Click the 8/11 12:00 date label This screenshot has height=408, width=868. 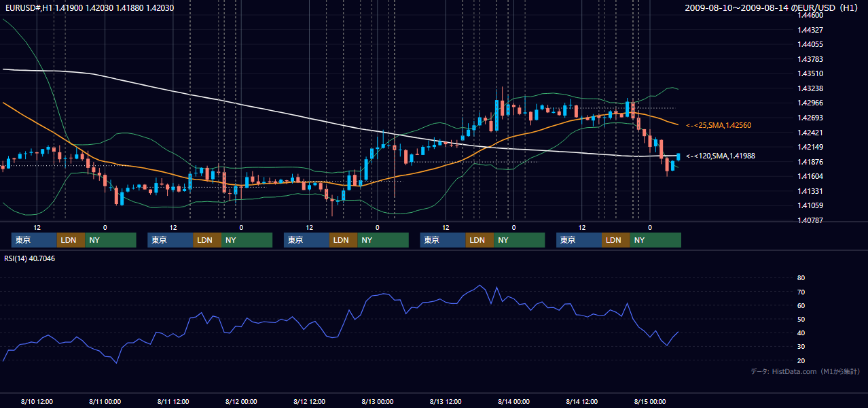173,401
